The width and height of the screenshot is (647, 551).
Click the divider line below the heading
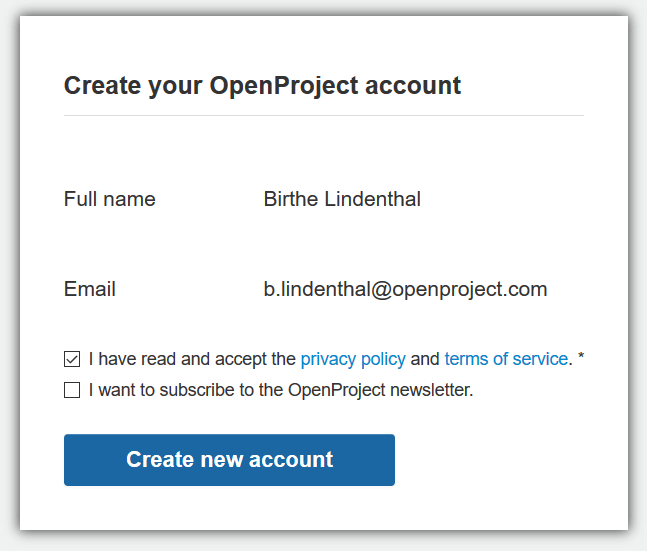323,115
